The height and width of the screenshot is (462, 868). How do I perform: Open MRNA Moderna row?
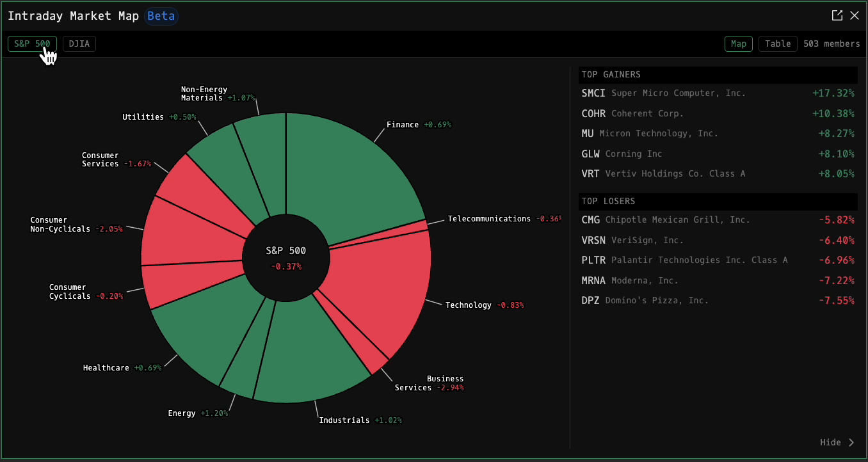coord(718,280)
